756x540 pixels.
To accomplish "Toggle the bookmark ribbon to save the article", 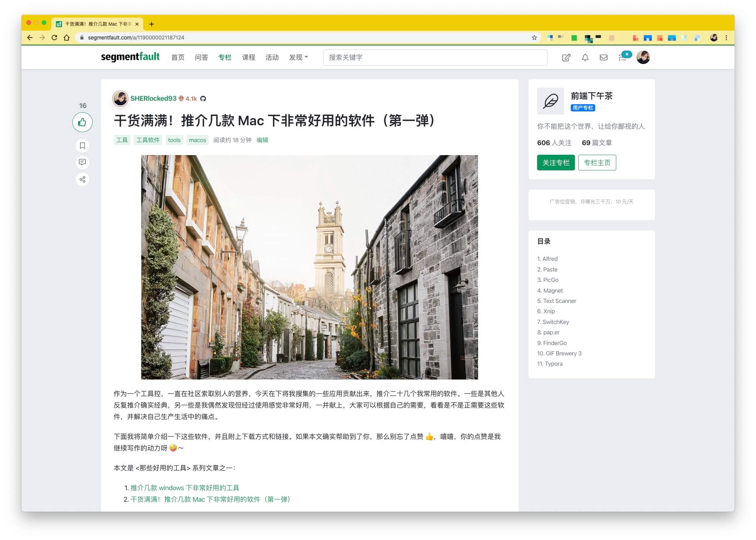I will [82, 146].
